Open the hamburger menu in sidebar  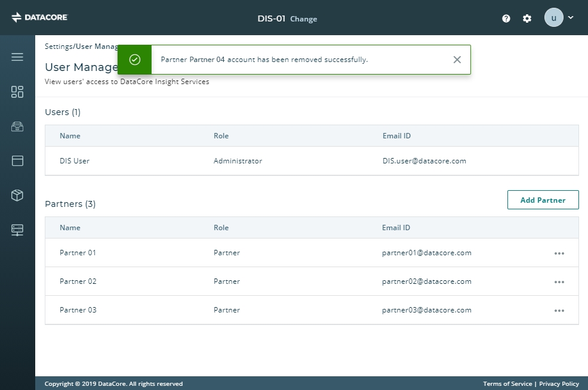(x=17, y=57)
